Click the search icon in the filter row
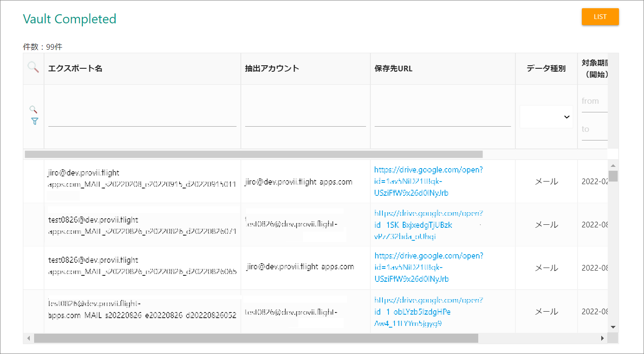 pos(33,109)
